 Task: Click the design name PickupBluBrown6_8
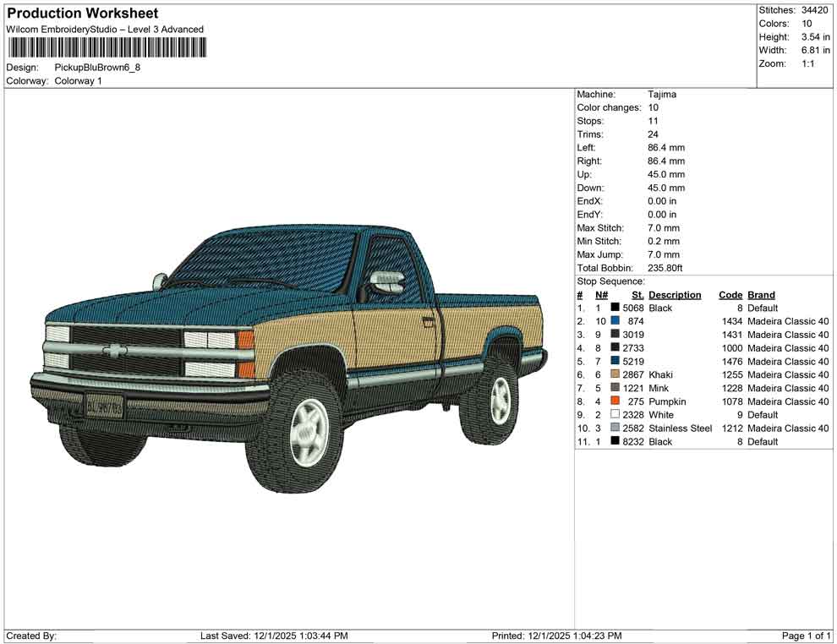click(98, 66)
